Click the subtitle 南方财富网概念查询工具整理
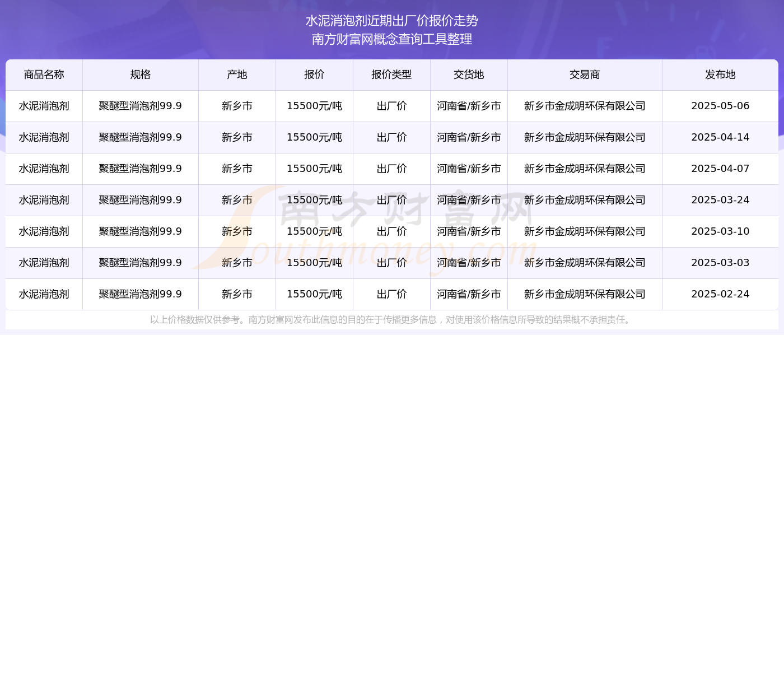 tap(392, 39)
